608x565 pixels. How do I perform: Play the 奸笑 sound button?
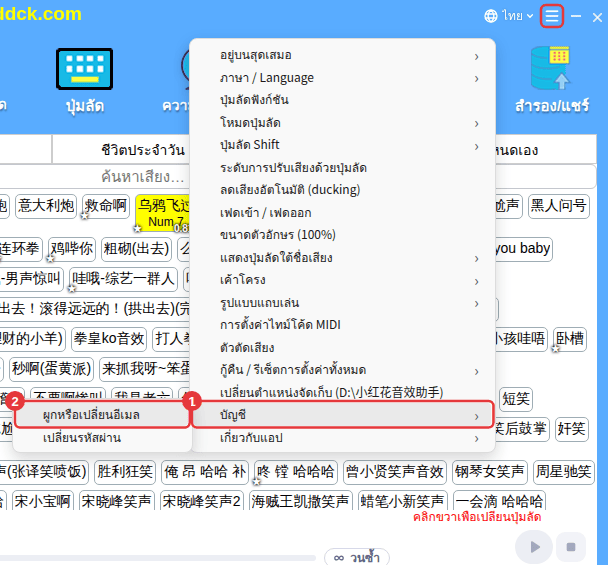coord(572,429)
